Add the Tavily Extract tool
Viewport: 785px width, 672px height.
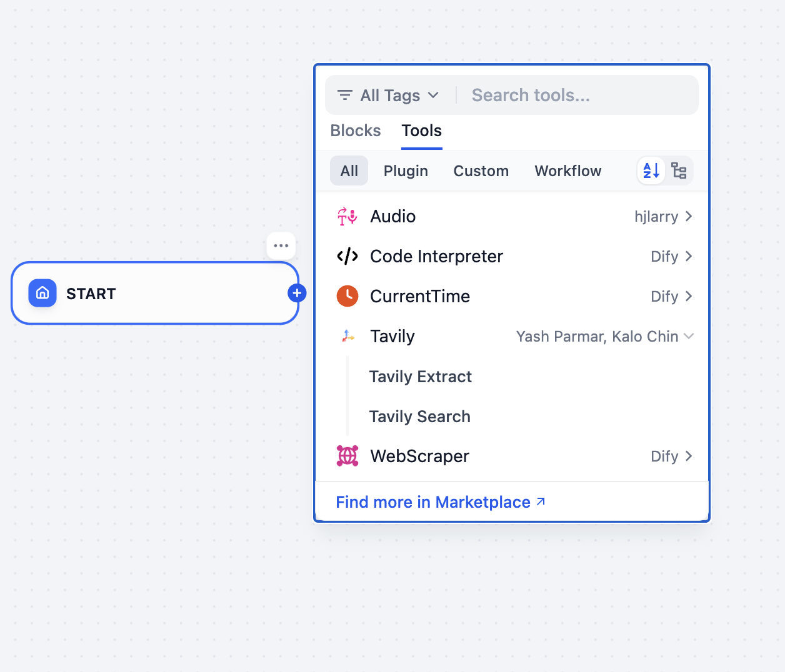(x=421, y=377)
